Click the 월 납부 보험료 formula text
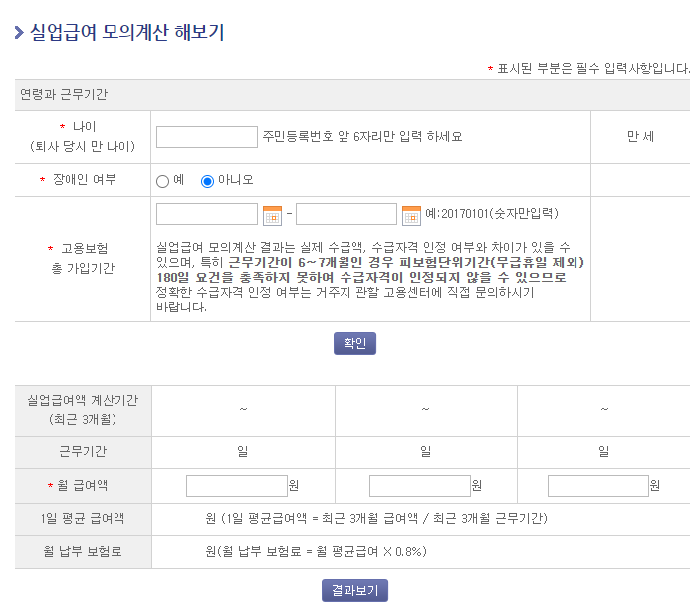The height and width of the screenshot is (616, 690). coord(316,551)
